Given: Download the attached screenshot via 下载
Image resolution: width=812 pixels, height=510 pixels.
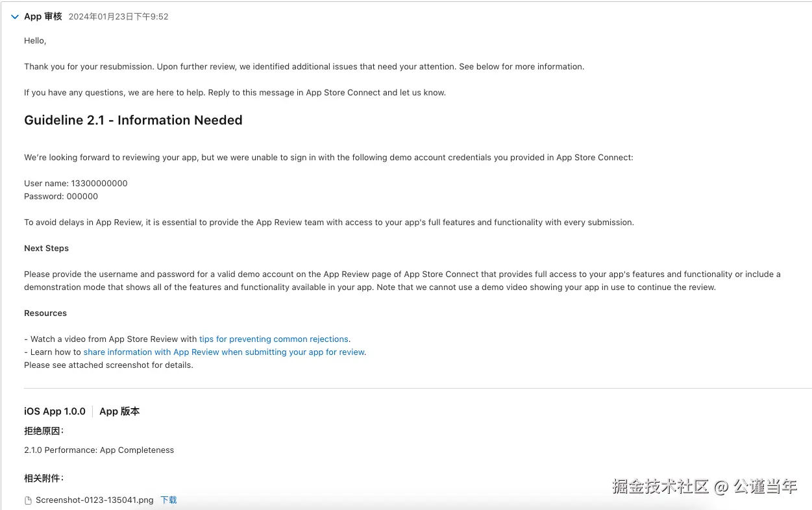Looking at the screenshot, I should 169,500.
